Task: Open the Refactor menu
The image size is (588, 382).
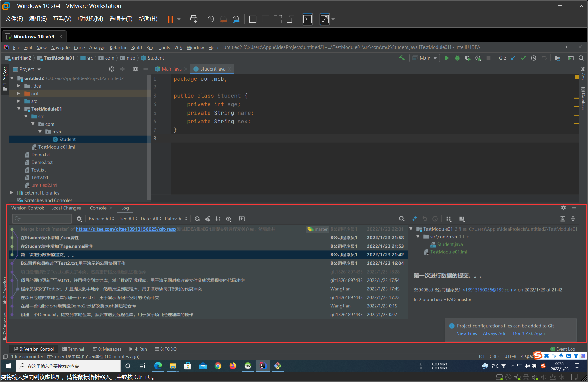Action: coord(118,47)
